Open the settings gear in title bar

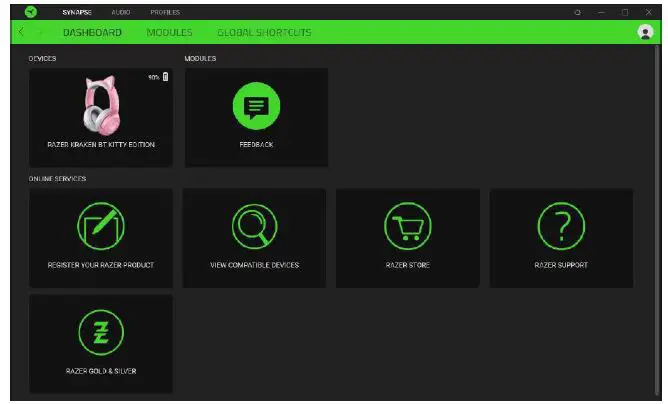coord(578,12)
